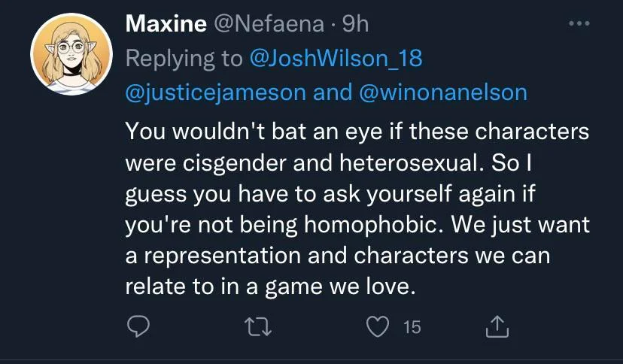View who liked via the 15 count

pos(412,327)
